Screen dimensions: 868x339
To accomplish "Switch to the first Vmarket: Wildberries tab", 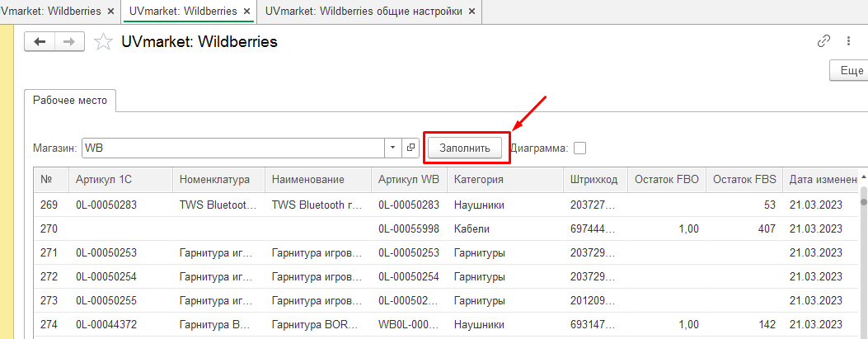I will point(51,11).
